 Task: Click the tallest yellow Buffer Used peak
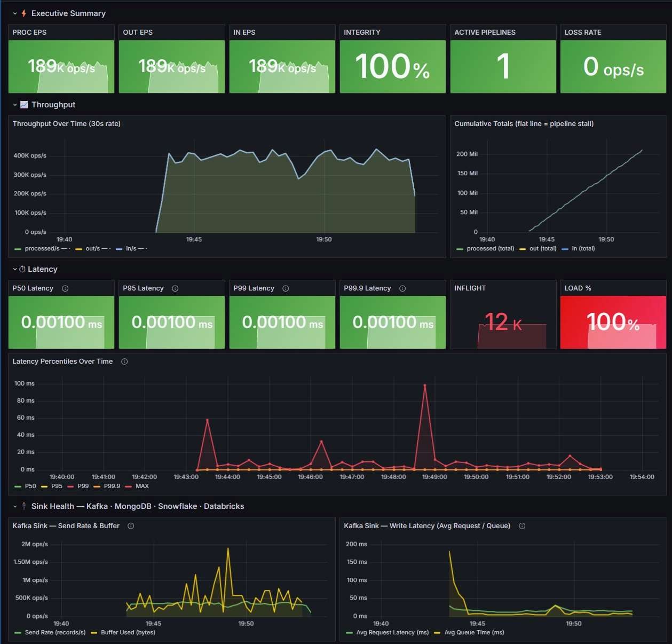pyautogui.click(x=228, y=548)
